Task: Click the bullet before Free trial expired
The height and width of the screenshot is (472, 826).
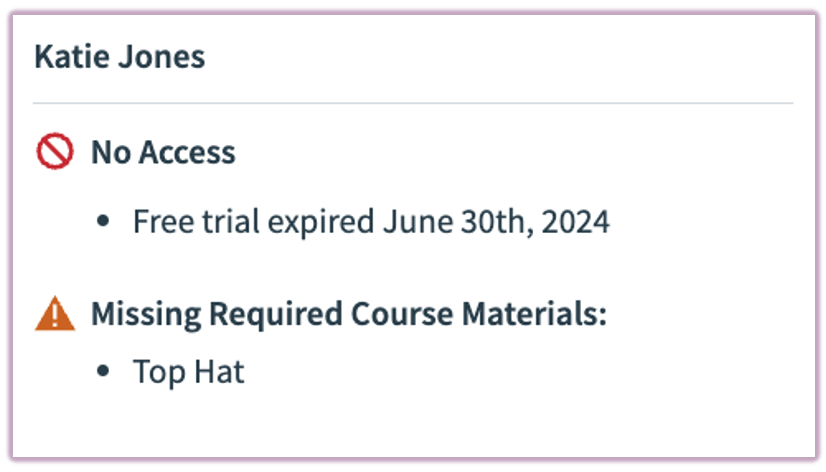Action: (104, 222)
